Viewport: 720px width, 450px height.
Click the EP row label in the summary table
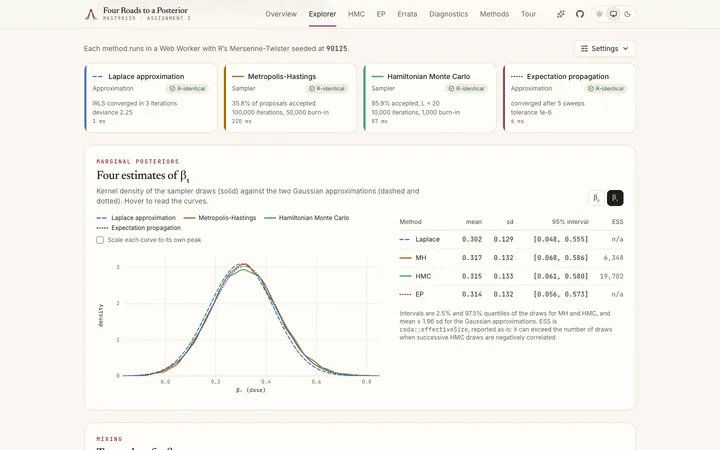pyautogui.click(x=419, y=294)
